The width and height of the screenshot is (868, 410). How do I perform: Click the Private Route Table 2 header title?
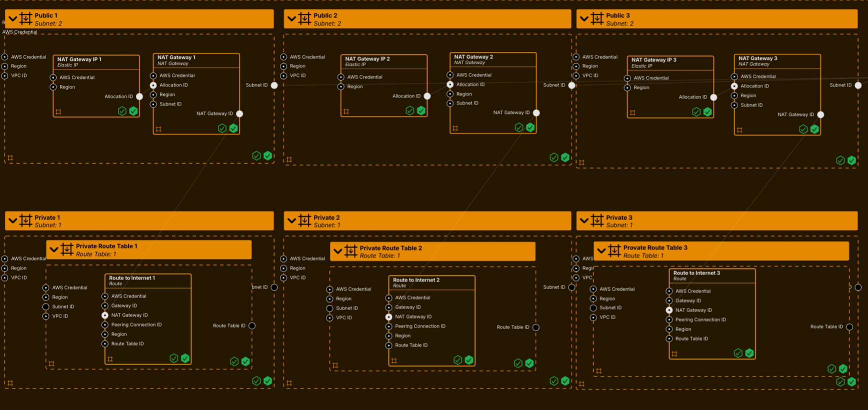click(x=391, y=248)
